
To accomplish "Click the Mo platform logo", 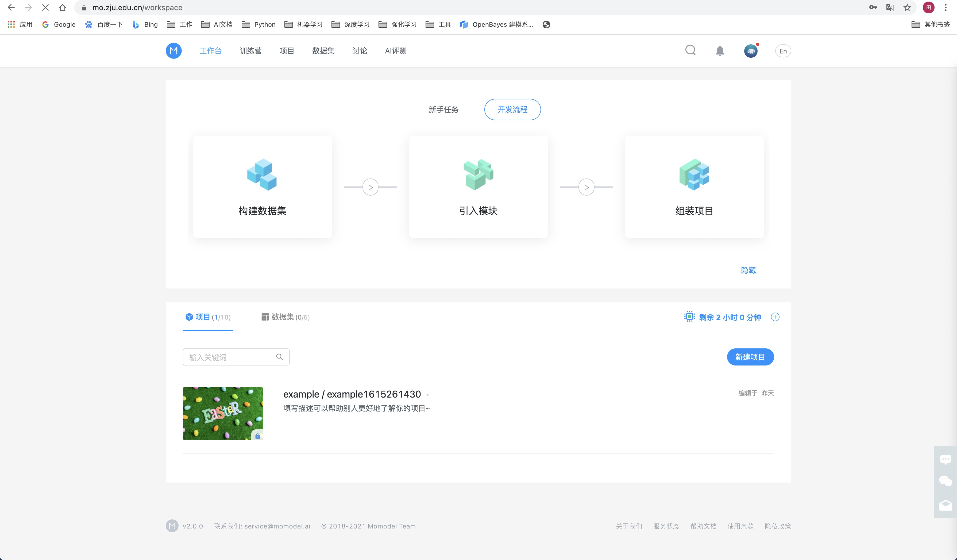I will click(173, 50).
